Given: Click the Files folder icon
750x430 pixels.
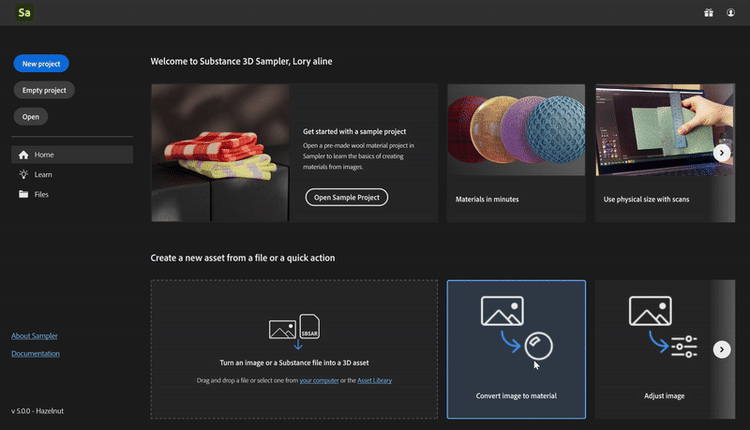Looking at the screenshot, I should 23,194.
